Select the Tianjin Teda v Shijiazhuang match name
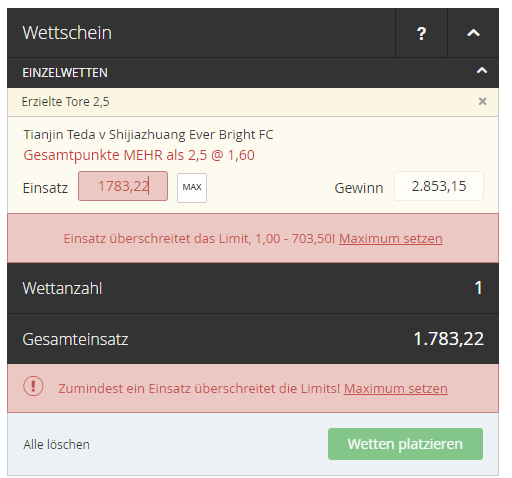 pyautogui.click(x=148, y=135)
